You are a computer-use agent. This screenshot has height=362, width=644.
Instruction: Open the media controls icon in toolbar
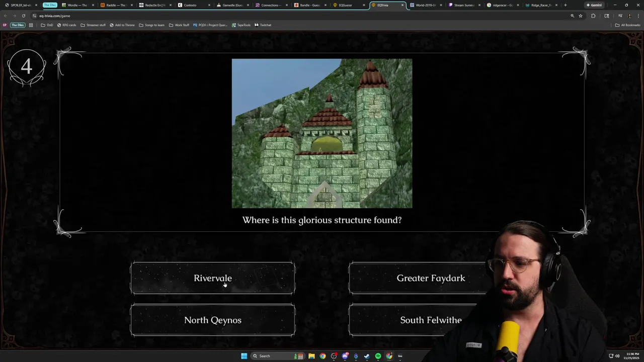[x=620, y=16]
